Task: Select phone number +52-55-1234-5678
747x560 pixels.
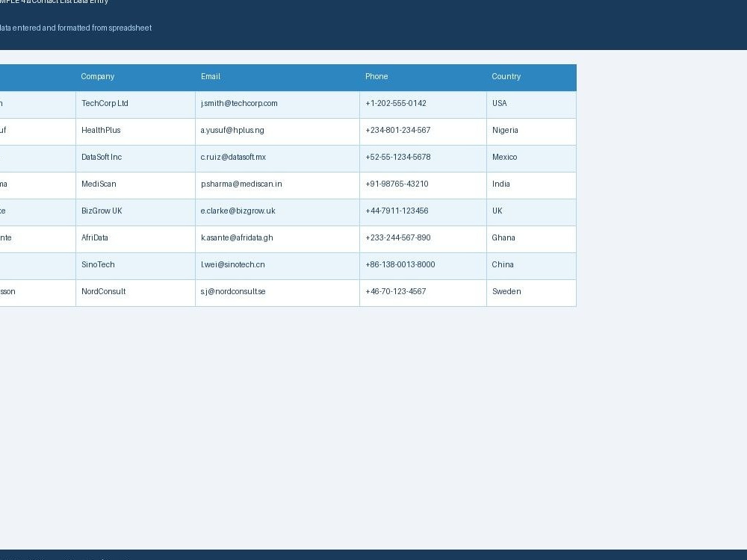Action: click(x=398, y=157)
